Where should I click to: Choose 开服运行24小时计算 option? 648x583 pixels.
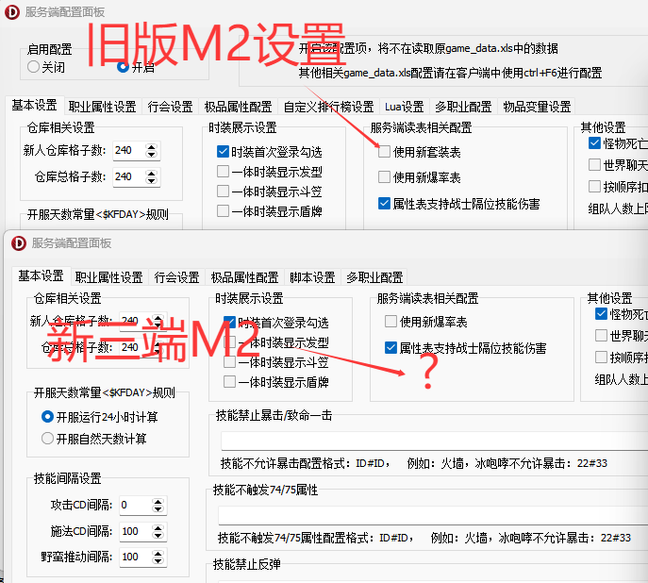[x=47, y=417]
